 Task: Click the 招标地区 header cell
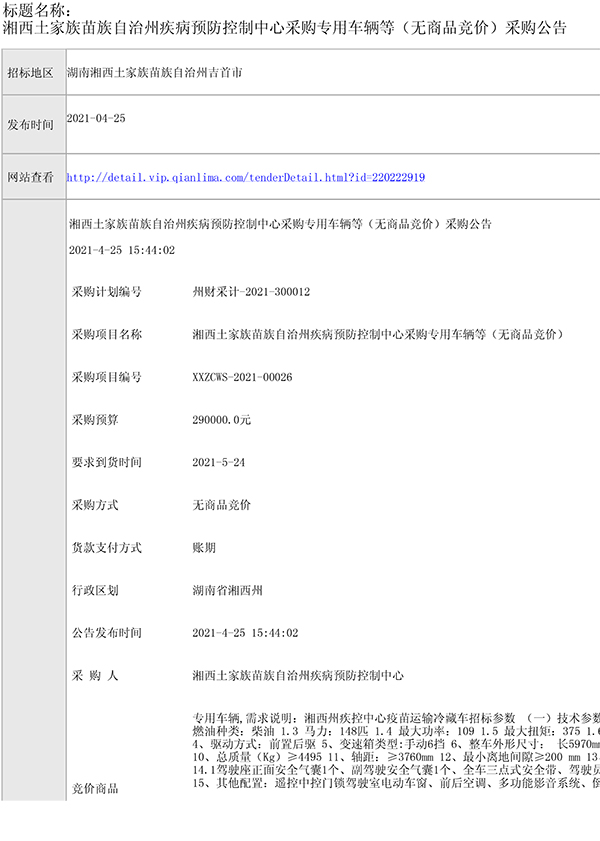pos(34,72)
